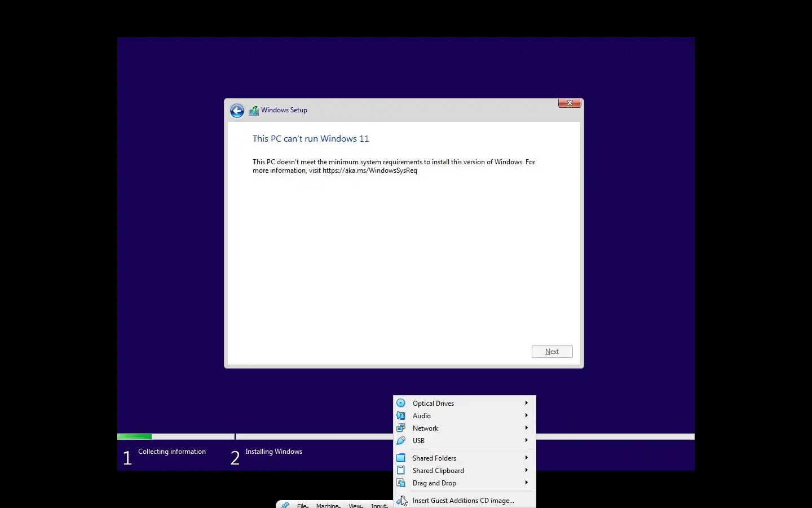Click the USB plug icon in the menu
Screen dimensions: 812x508
pyautogui.click(x=401, y=440)
